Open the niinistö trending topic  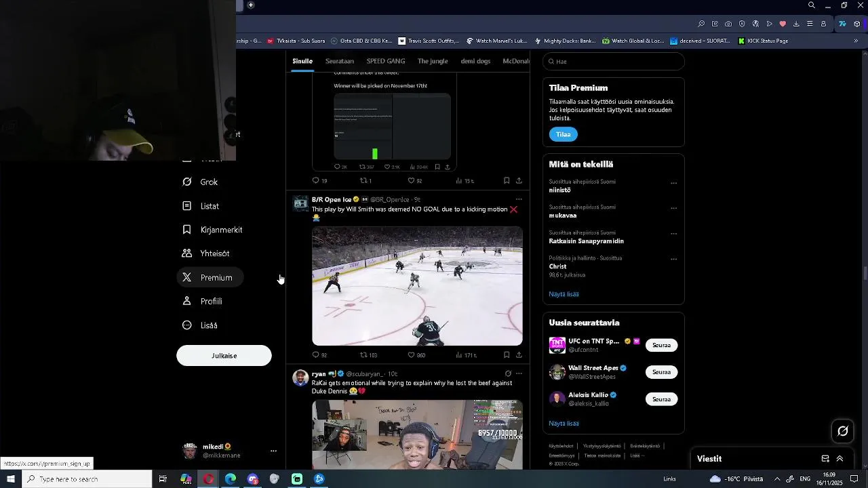click(559, 190)
